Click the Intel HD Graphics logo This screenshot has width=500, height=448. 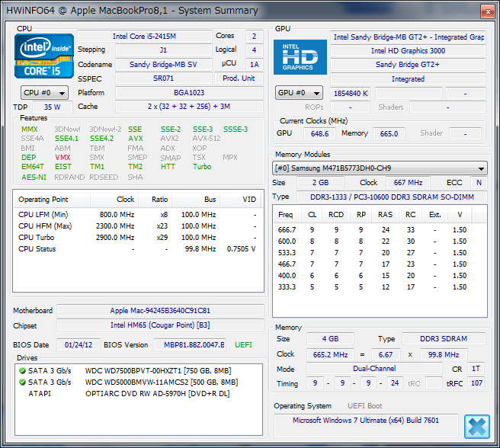(300, 57)
